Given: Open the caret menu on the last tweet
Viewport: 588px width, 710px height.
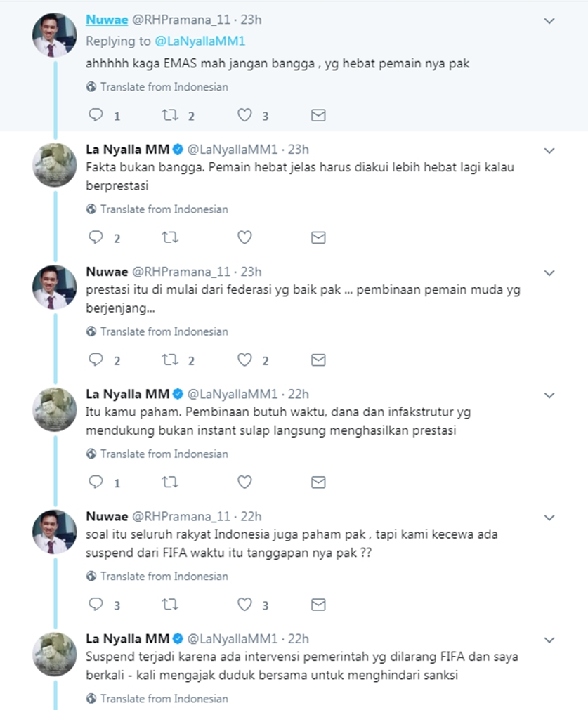Looking at the screenshot, I should pyautogui.click(x=549, y=640).
